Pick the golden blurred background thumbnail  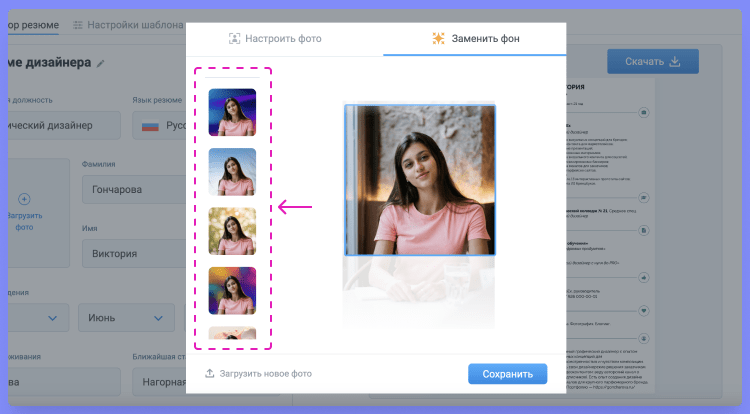[232, 231]
